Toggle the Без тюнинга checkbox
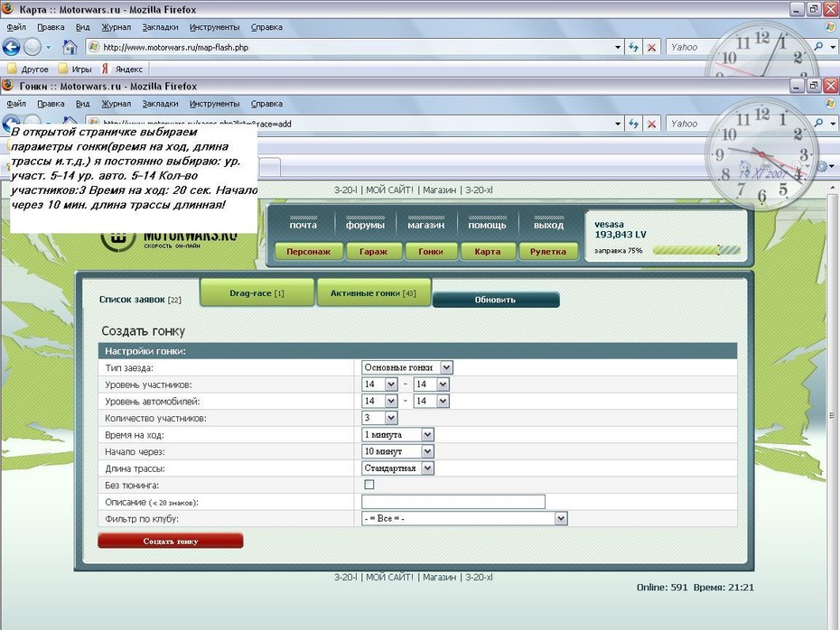The image size is (840, 630). [369, 485]
